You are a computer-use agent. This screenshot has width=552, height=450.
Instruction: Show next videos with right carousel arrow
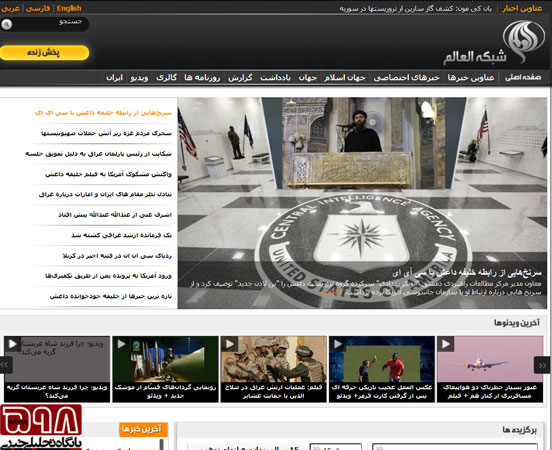542,365
